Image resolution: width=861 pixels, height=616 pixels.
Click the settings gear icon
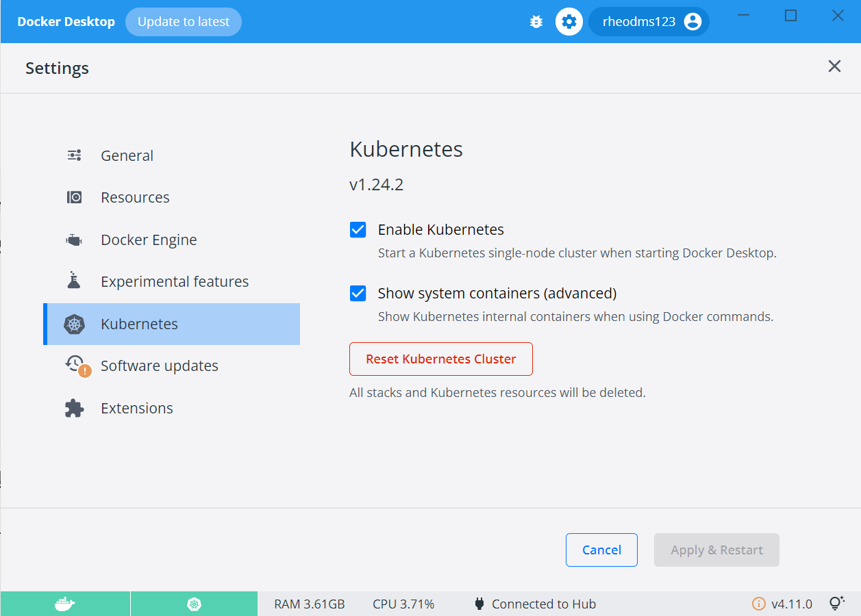(x=569, y=22)
